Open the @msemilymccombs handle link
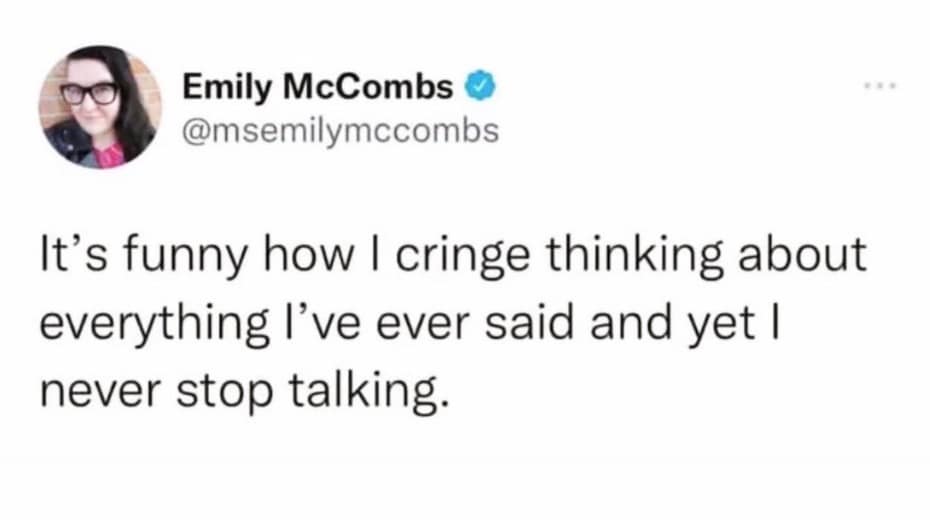Viewport: 930px width, 520px height. pos(340,130)
